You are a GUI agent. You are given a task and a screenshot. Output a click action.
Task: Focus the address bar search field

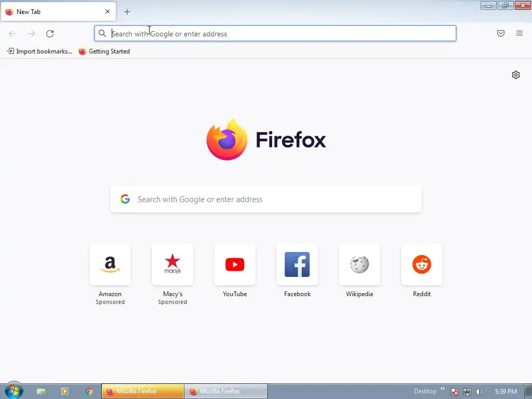275,34
